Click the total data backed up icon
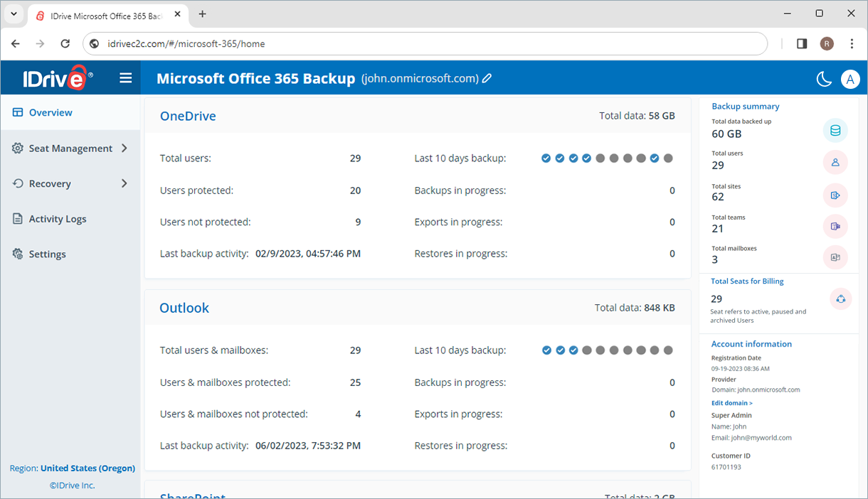This screenshot has width=868, height=499. tap(835, 130)
